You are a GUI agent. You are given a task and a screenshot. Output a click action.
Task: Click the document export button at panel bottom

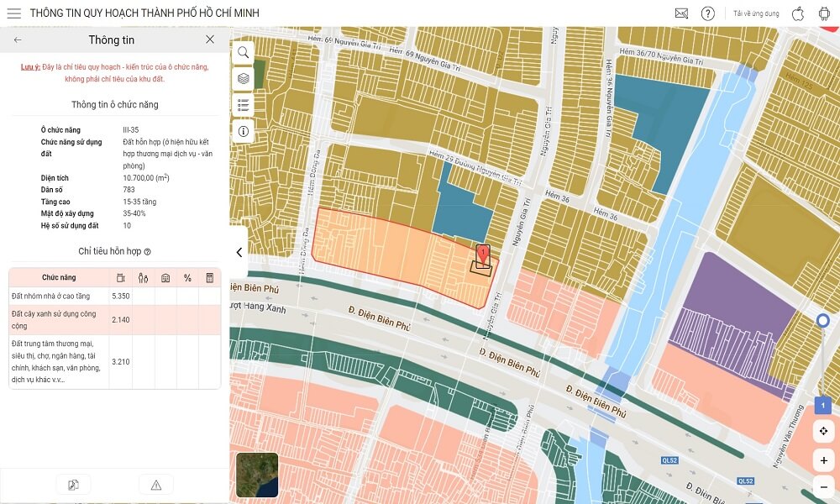point(73,485)
